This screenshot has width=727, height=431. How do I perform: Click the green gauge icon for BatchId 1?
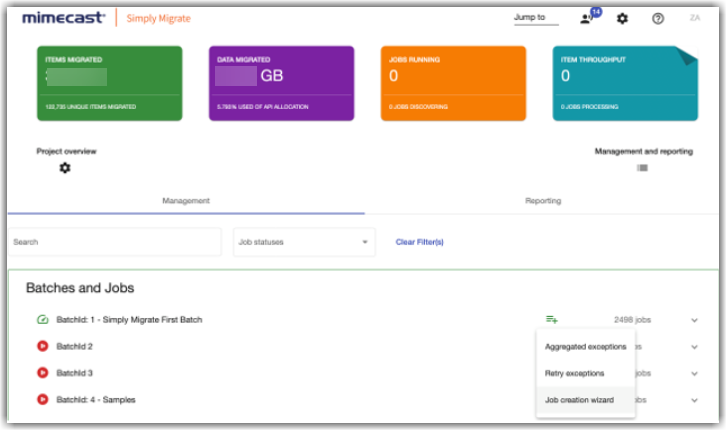tap(42, 320)
